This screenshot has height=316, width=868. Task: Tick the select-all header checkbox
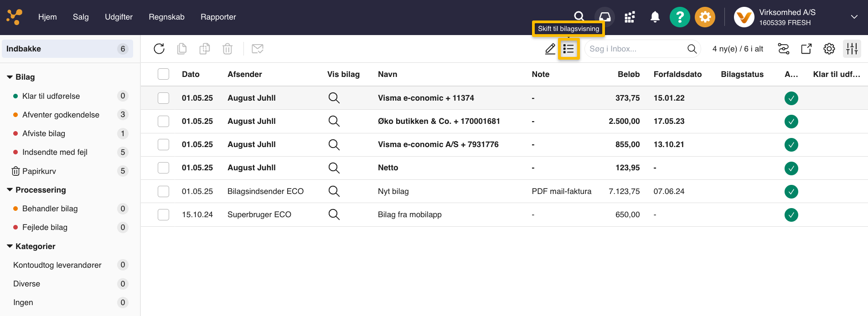163,74
